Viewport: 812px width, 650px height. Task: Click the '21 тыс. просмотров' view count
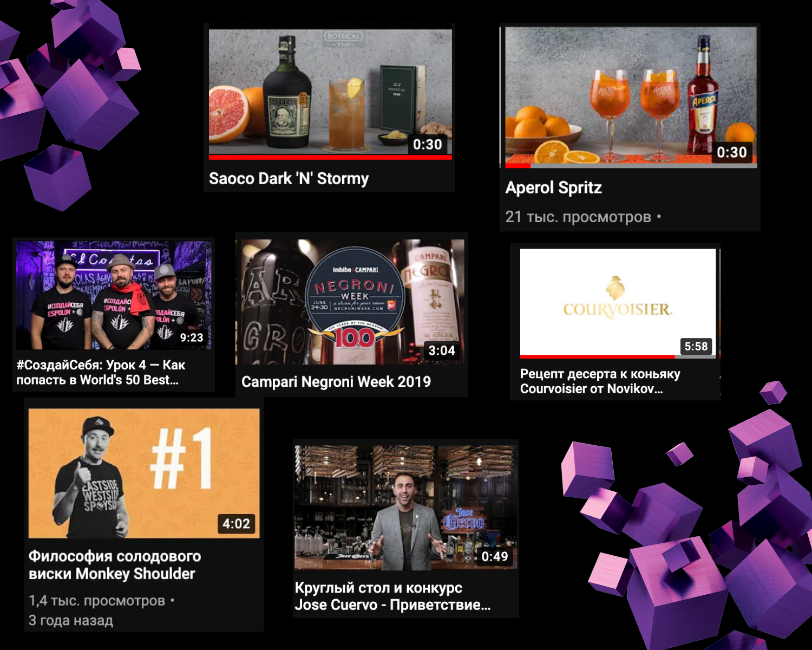(578, 217)
